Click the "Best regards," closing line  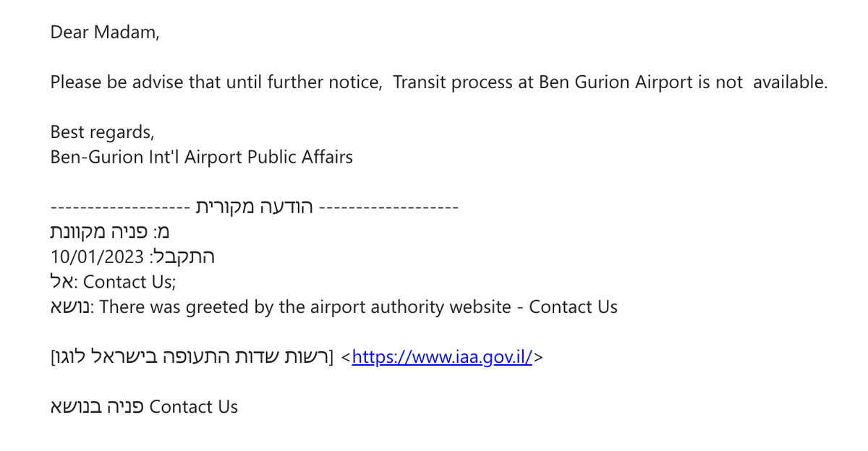pos(102,133)
